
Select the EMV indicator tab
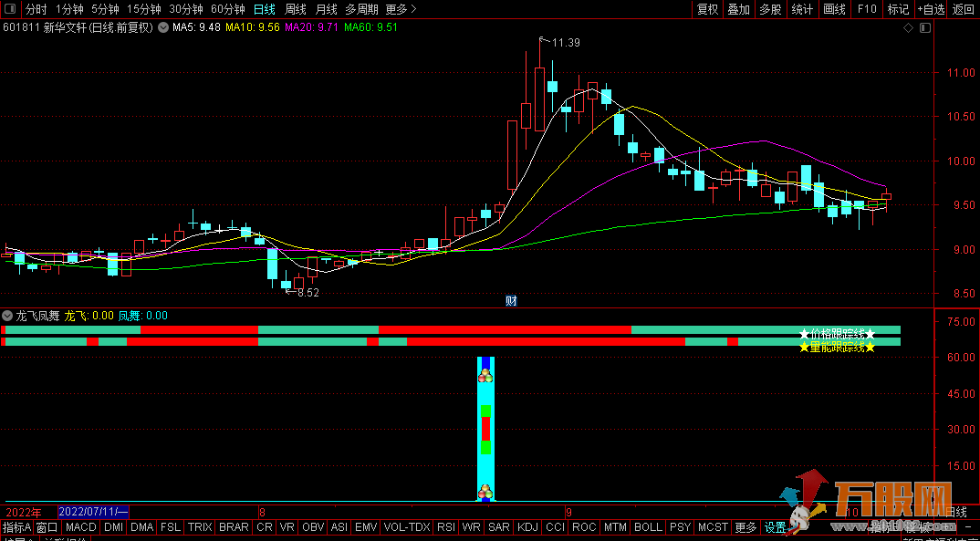366,527
